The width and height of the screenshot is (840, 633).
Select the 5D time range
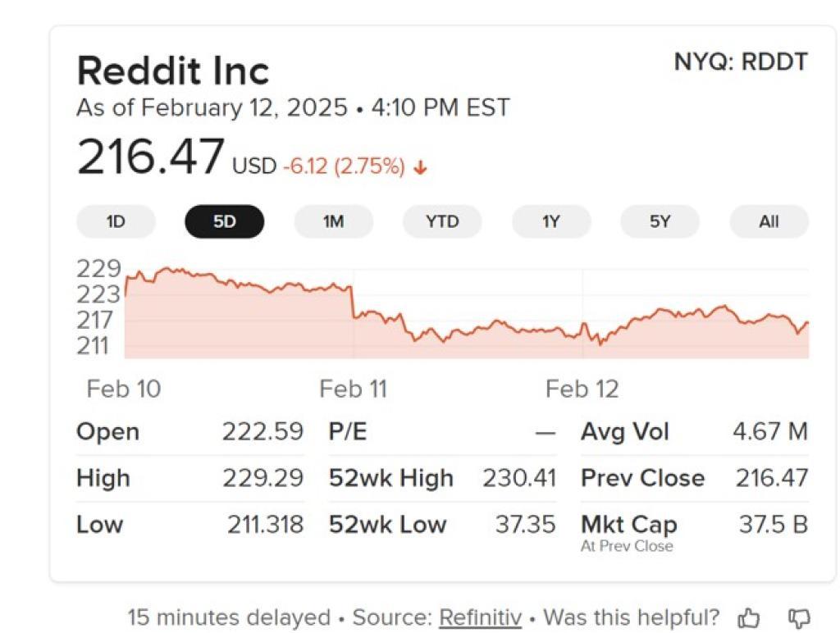(225, 221)
